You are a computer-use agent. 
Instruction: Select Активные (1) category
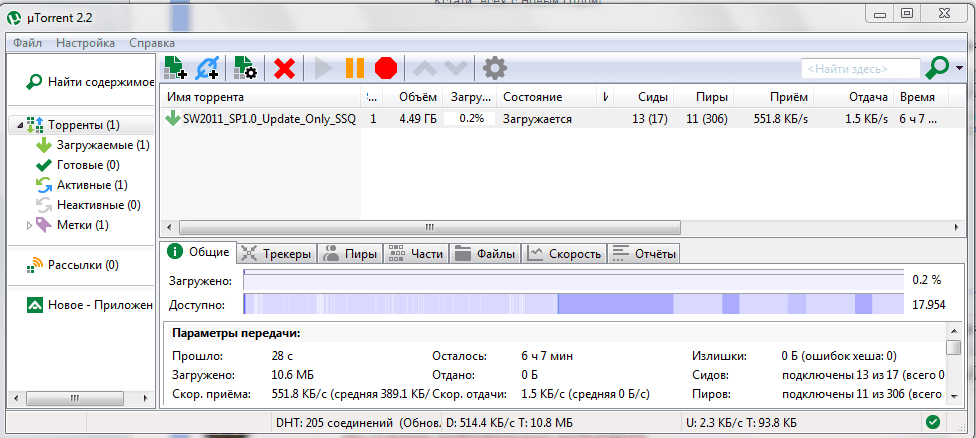[92, 185]
